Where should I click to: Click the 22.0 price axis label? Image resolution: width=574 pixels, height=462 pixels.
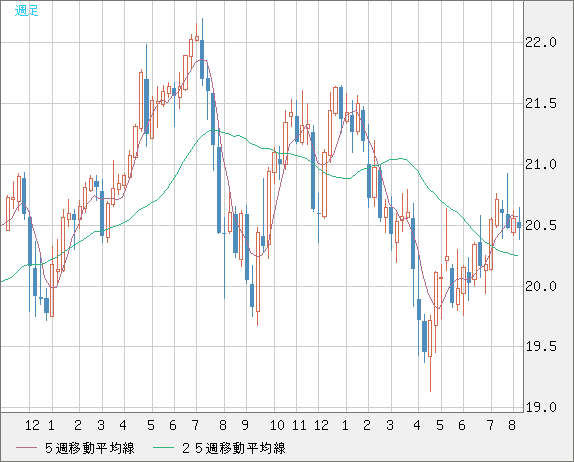coord(541,42)
